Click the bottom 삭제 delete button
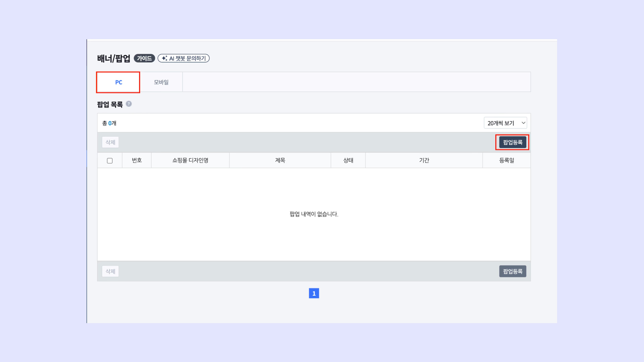The height and width of the screenshot is (362, 644). [110, 271]
